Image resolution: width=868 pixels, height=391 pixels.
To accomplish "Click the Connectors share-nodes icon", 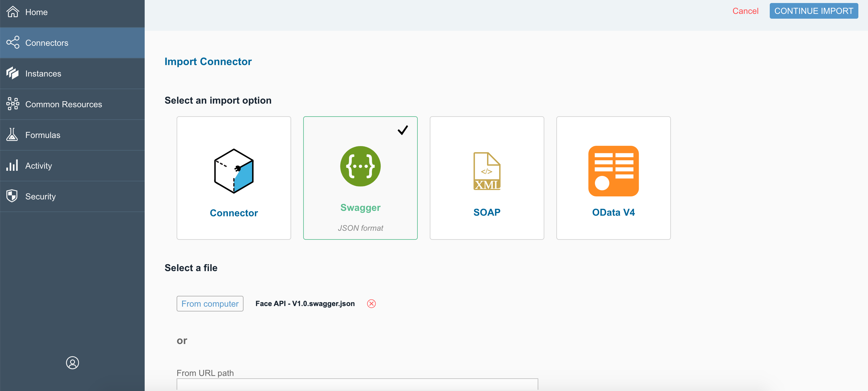I will [13, 42].
